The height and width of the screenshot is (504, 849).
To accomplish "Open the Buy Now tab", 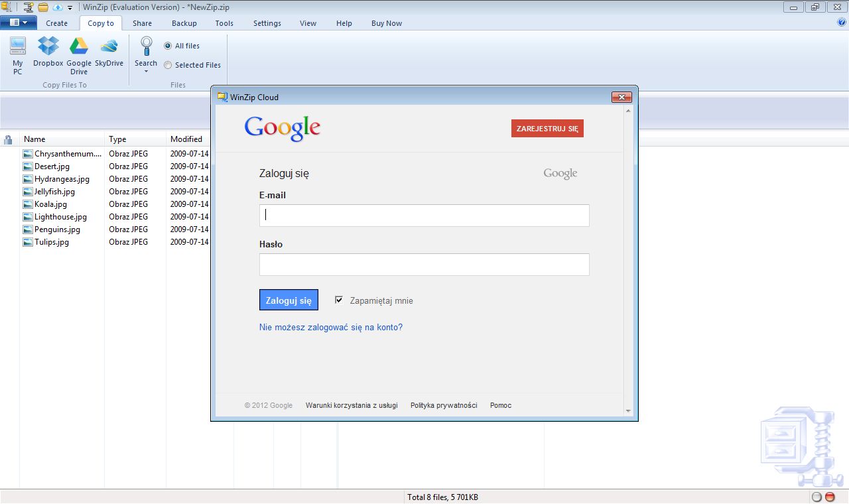I will [x=386, y=23].
